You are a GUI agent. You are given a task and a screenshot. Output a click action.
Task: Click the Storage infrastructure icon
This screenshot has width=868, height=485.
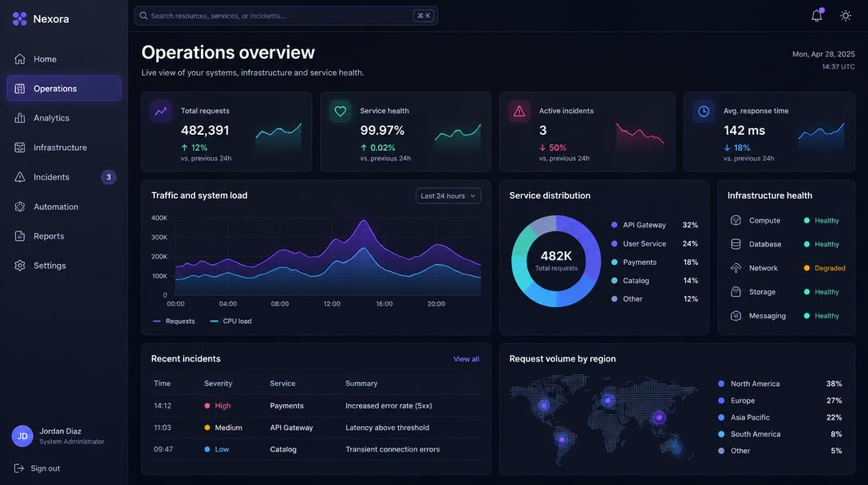[x=736, y=292]
